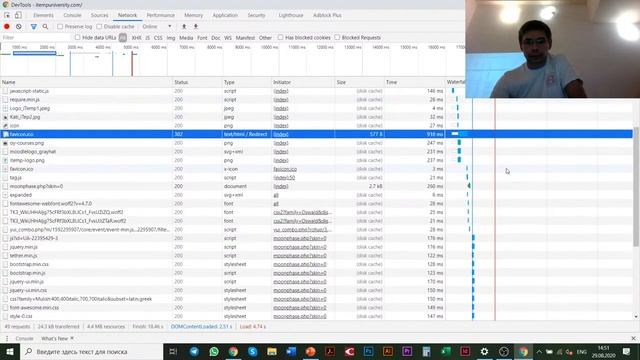Toggle the device toolbar icon
The image size is (640, 360).
[18, 15]
